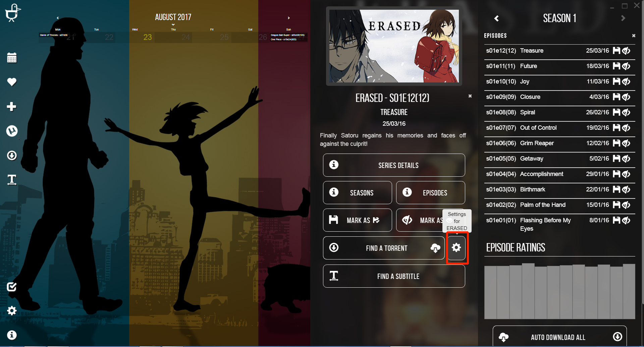Click Auto Download All button
Screen dimensions: 644x347
click(x=559, y=337)
